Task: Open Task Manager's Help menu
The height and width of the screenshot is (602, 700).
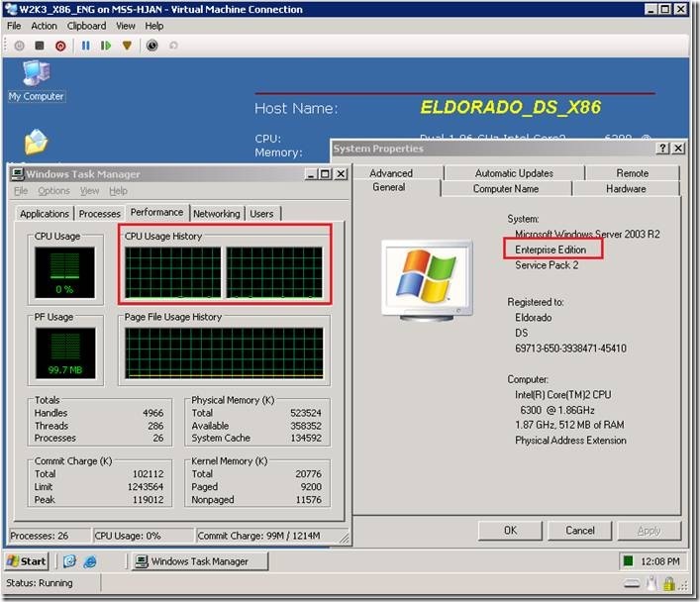Action: point(118,191)
